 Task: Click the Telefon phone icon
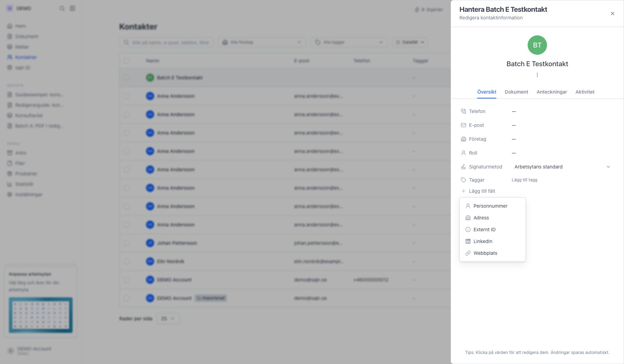(x=463, y=111)
